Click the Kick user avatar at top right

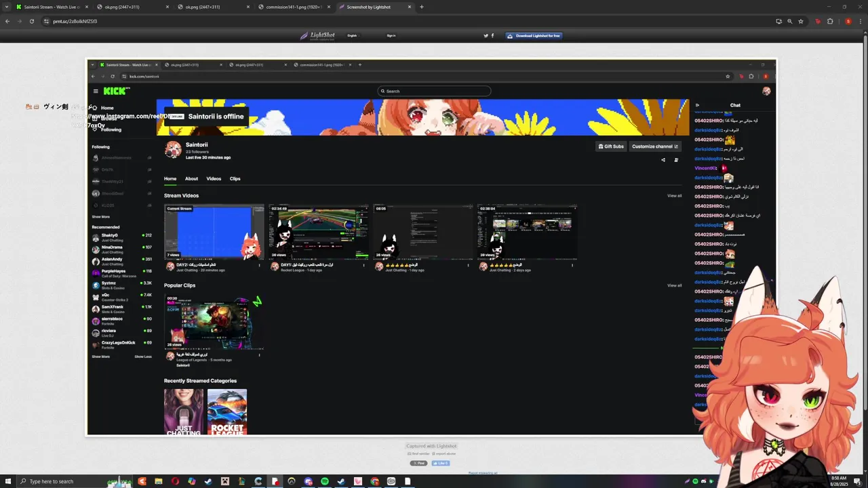(x=766, y=91)
